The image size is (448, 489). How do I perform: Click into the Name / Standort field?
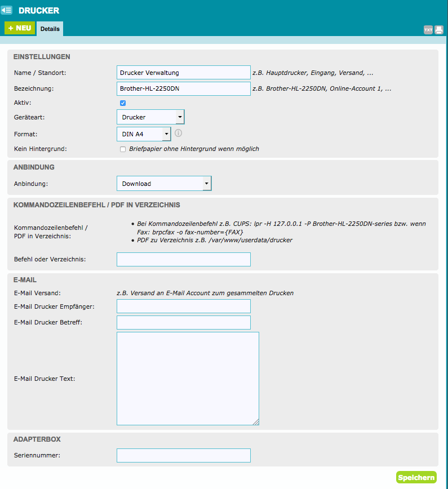[183, 73]
